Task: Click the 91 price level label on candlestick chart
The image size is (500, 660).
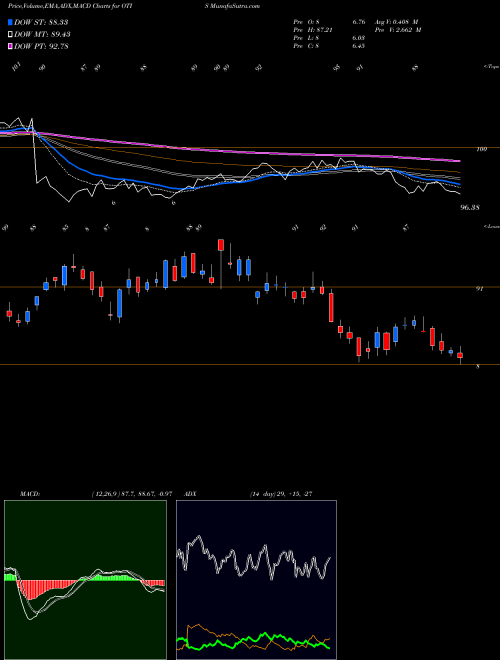Action: (479, 289)
